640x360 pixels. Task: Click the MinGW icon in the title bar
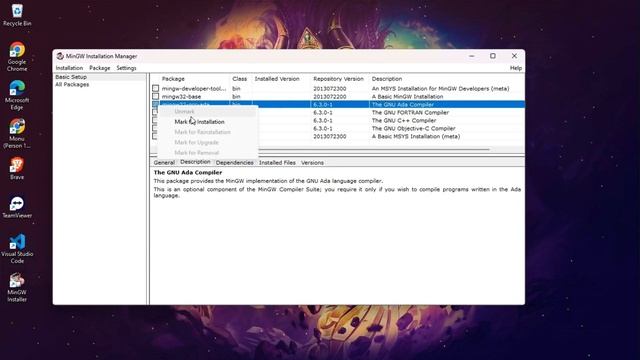tap(60, 56)
